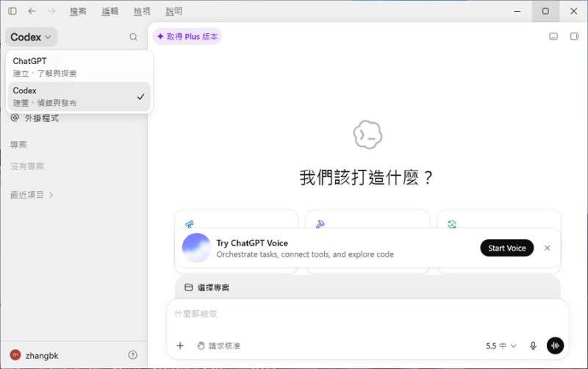Click the Codex terminal cloud logo
The image size is (588, 369).
click(x=367, y=135)
